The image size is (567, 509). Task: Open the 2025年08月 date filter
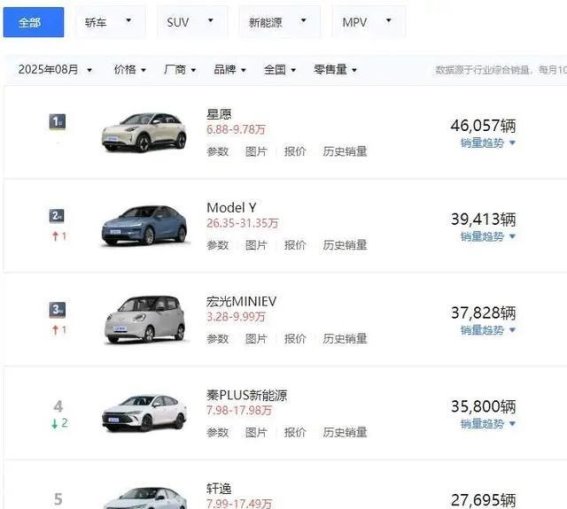tap(55, 69)
